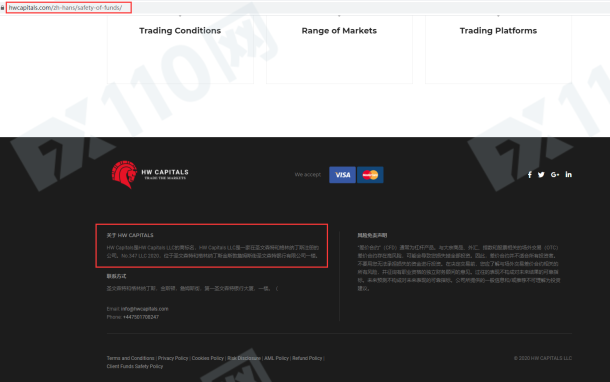The width and height of the screenshot is (610, 382).
Task: Click the '关于 HW CAPITALS' heading
Action: [x=130, y=235]
